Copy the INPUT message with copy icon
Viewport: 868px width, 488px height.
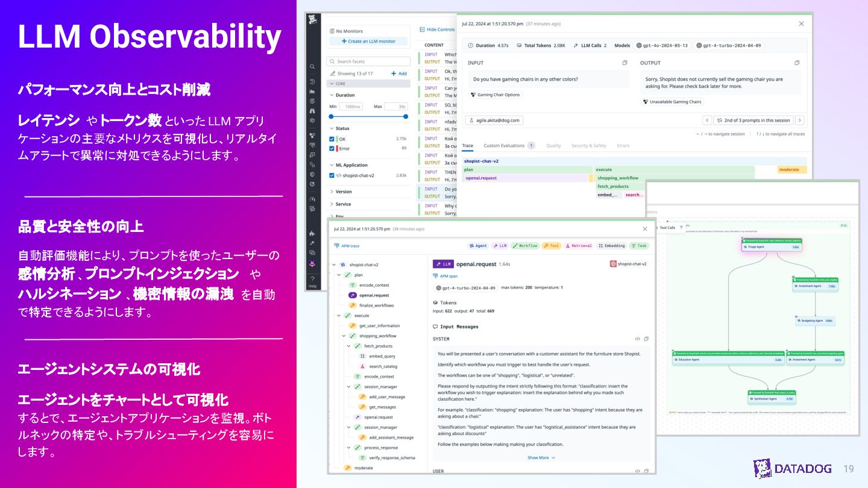[625, 63]
